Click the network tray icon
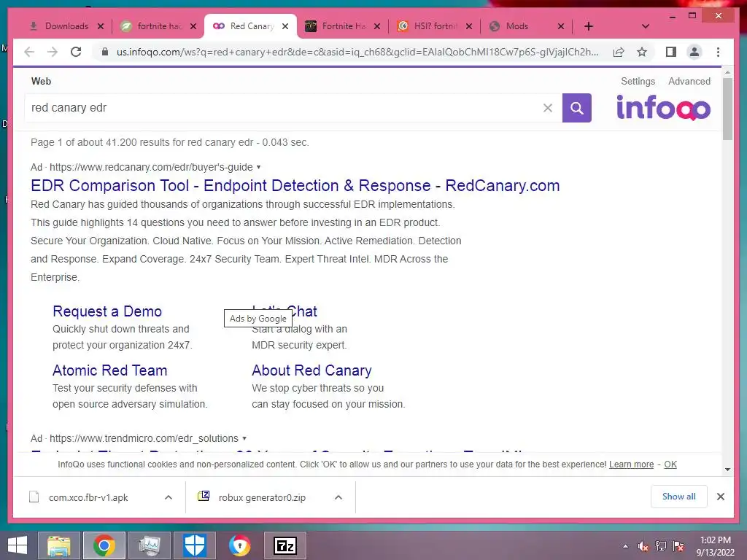 tap(661, 547)
